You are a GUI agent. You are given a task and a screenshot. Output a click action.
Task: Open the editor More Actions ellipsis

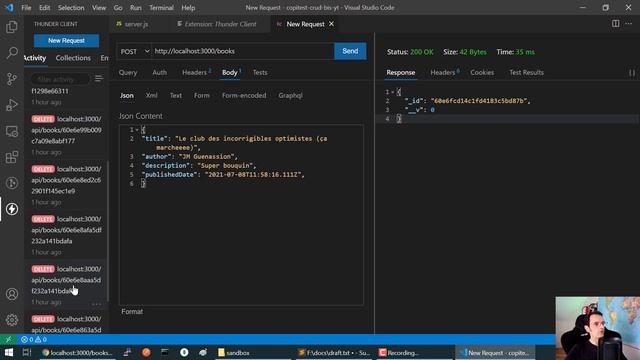click(x=628, y=24)
